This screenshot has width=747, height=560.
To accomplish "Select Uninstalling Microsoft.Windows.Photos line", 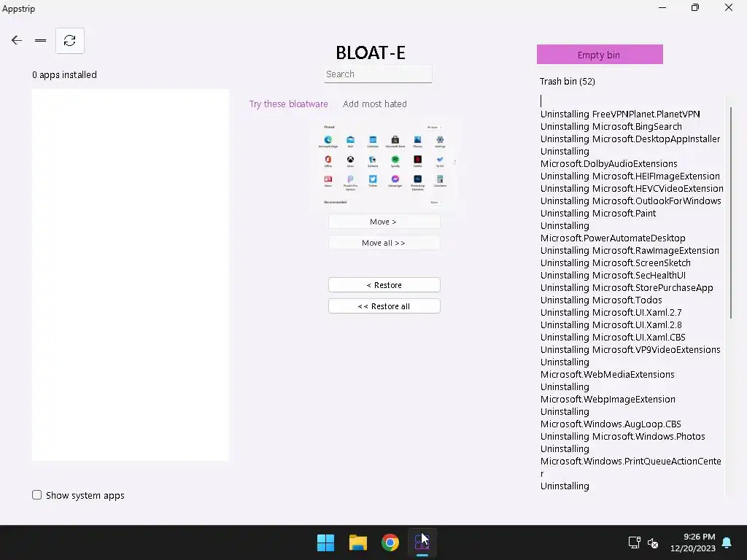I will pyautogui.click(x=623, y=436).
